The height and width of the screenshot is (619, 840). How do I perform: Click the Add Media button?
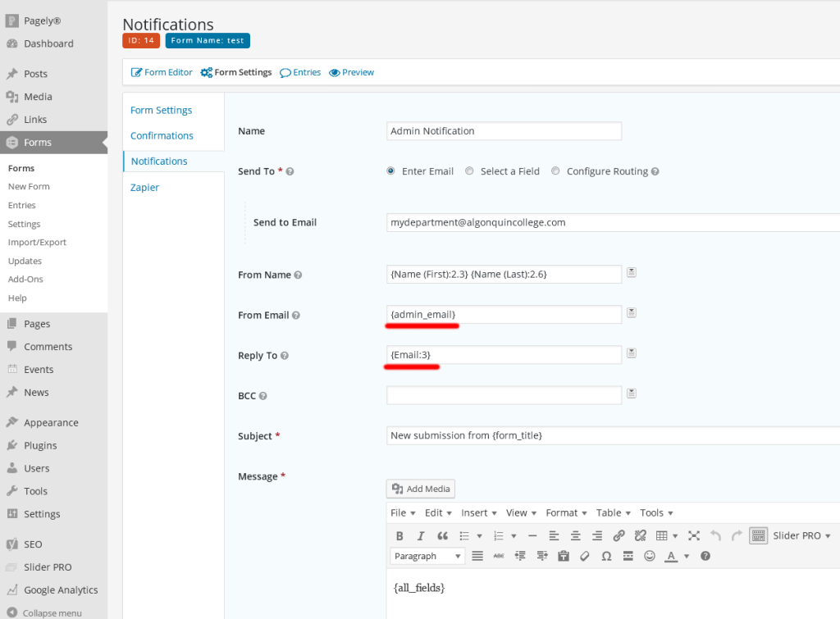pyautogui.click(x=420, y=488)
